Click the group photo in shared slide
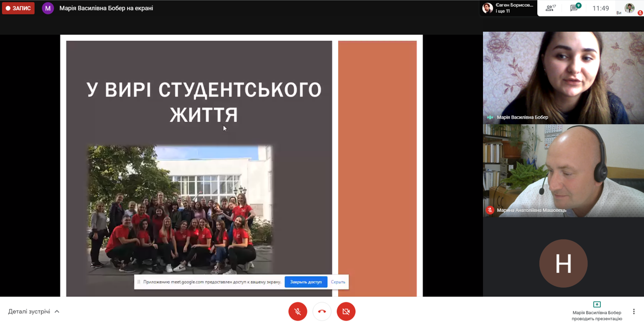The height and width of the screenshot is (325, 644). point(180,209)
